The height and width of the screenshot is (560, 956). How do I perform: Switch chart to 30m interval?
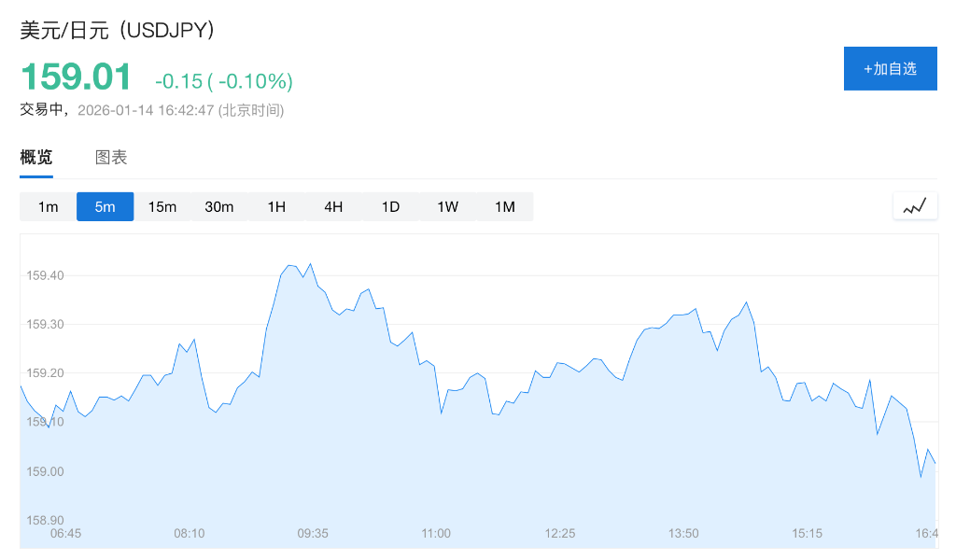pyautogui.click(x=219, y=207)
